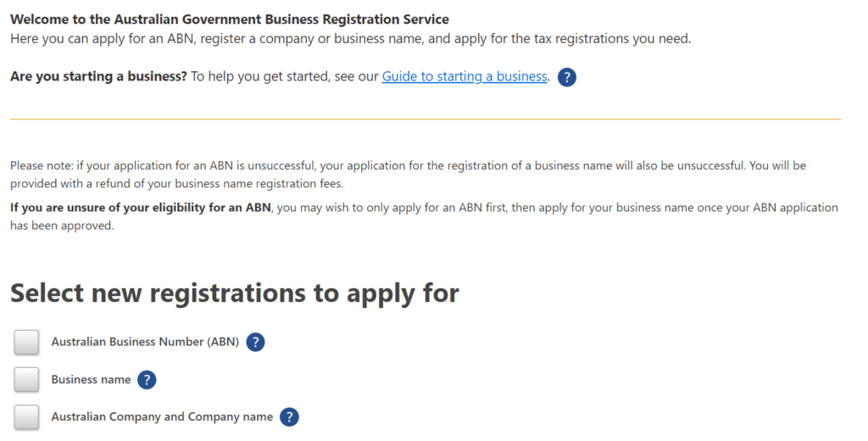Click the Australian Business Number (ABN) label text

(145, 342)
